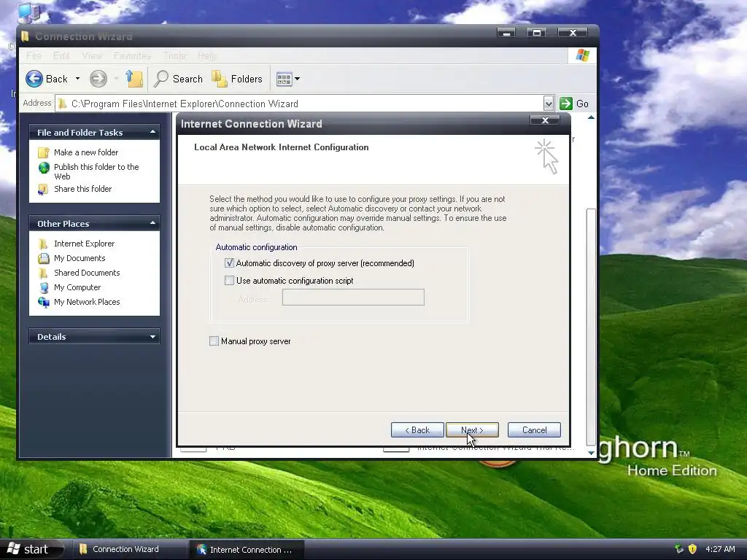Click the Shared Documents folder icon

[43, 273]
